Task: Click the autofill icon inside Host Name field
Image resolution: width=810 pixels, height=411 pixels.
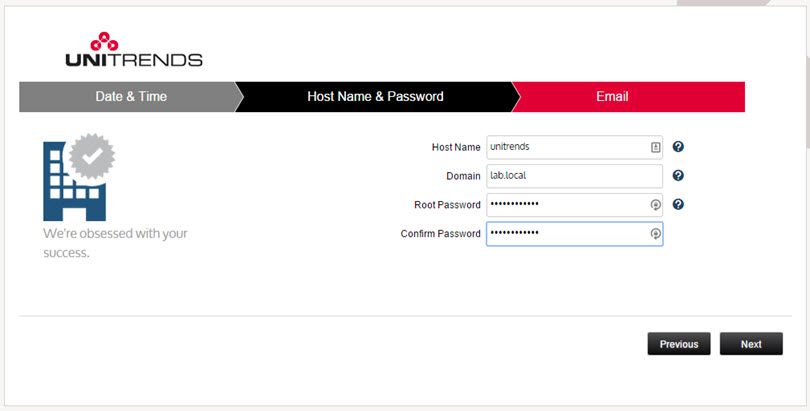Action: (655, 147)
